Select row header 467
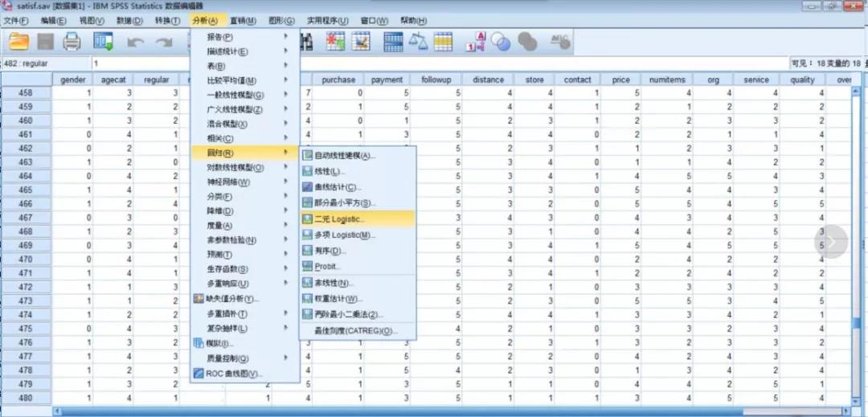The image size is (868, 417). point(26,218)
